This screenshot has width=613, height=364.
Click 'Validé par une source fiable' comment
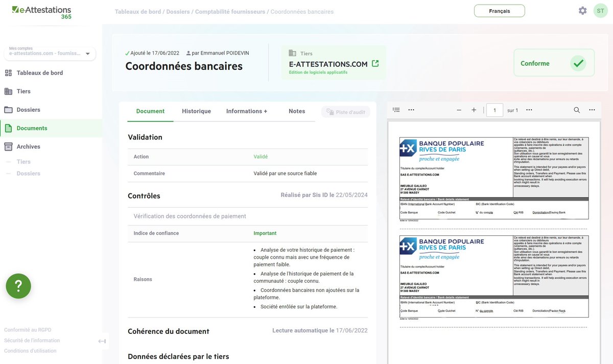(x=285, y=174)
